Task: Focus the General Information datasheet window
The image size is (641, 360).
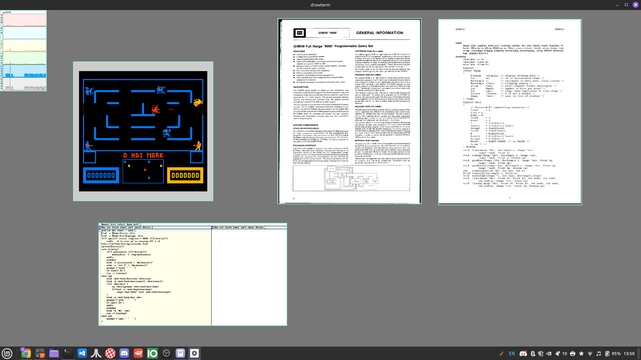Action: tap(350, 111)
